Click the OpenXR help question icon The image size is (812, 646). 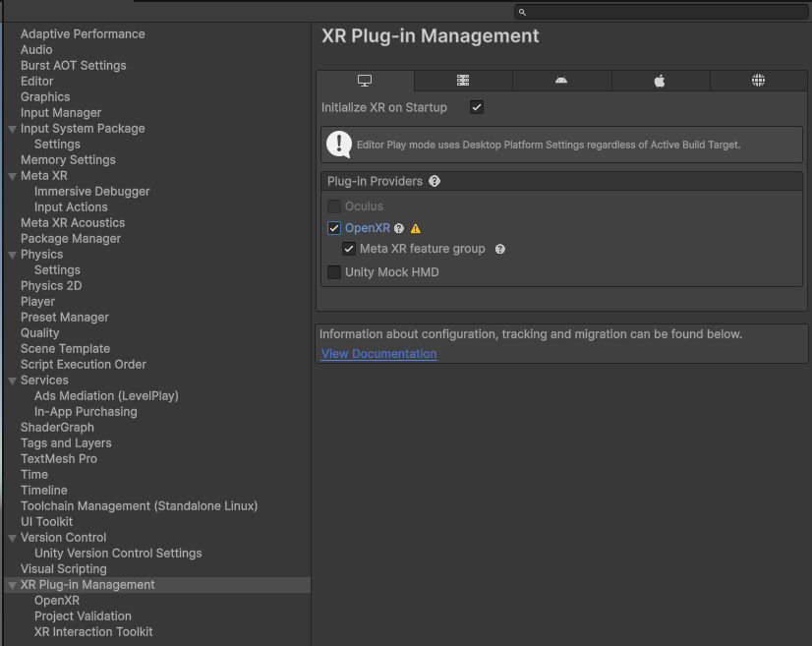[x=399, y=228]
